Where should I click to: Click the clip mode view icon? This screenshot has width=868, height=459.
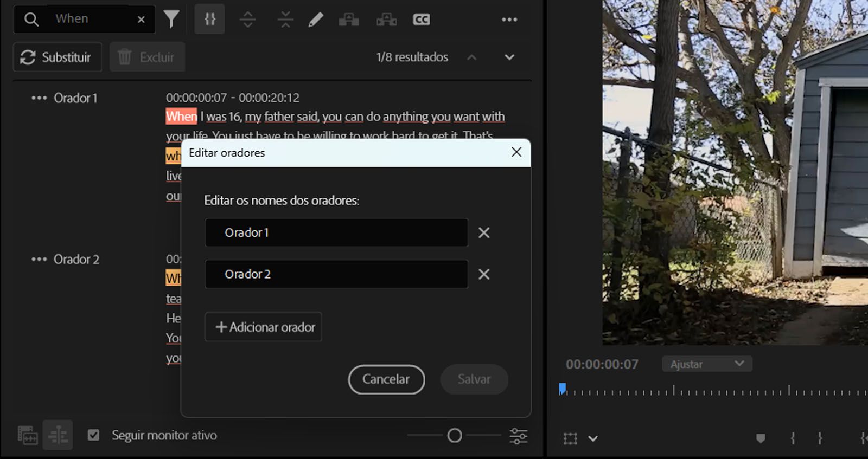coord(28,435)
